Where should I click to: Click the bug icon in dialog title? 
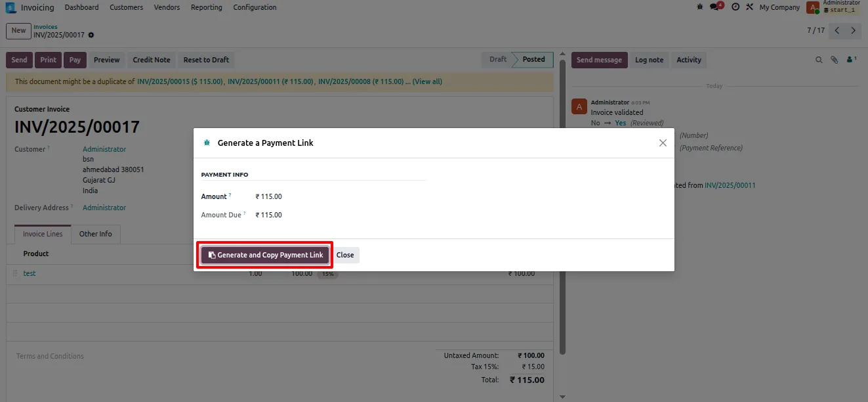pos(207,143)
